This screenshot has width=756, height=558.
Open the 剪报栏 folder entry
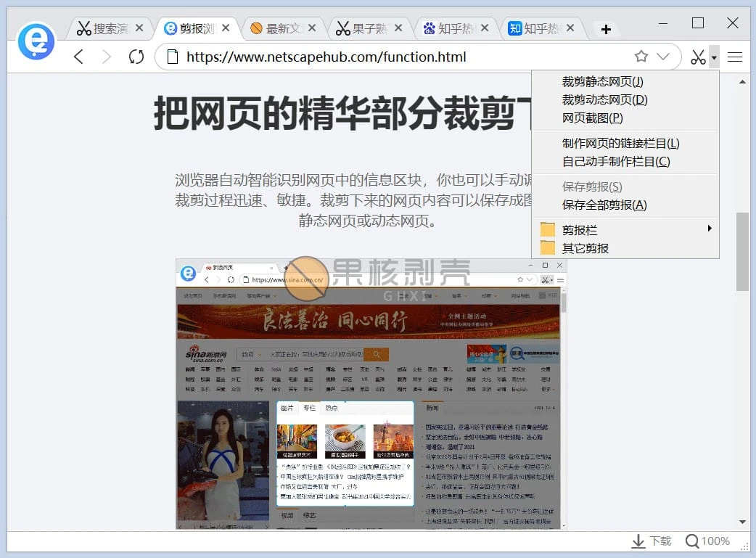coord(625,230)
